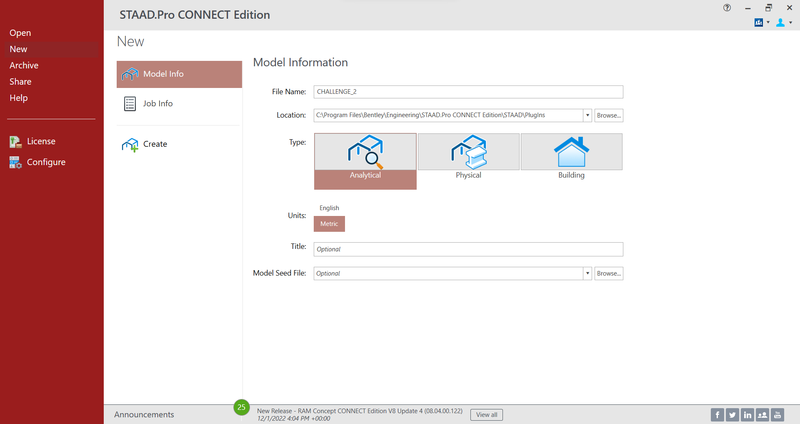800x424 pixels.
Task: Click the File Name input field
Action: 468,92
